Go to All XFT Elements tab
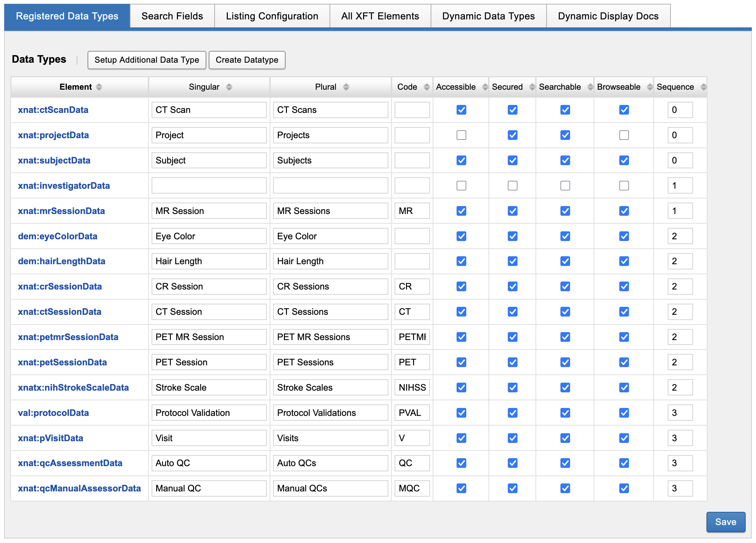This screenshot has width=756, height=543. point(380,16)
